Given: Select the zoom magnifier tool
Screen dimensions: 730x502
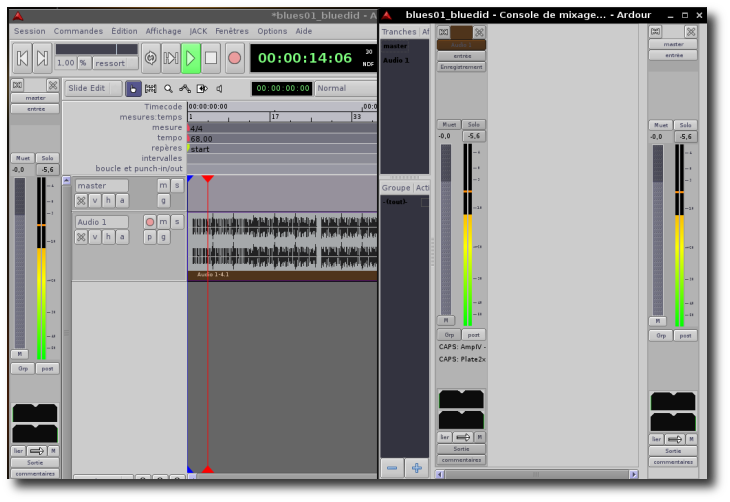Looking at the screenshot, I should [168, 88].
